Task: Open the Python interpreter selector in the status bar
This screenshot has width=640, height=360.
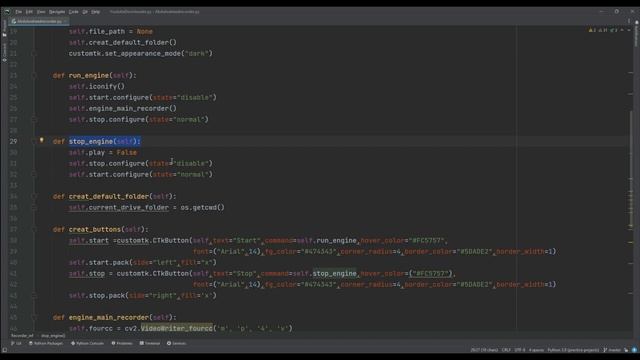Action: [573, 350]
